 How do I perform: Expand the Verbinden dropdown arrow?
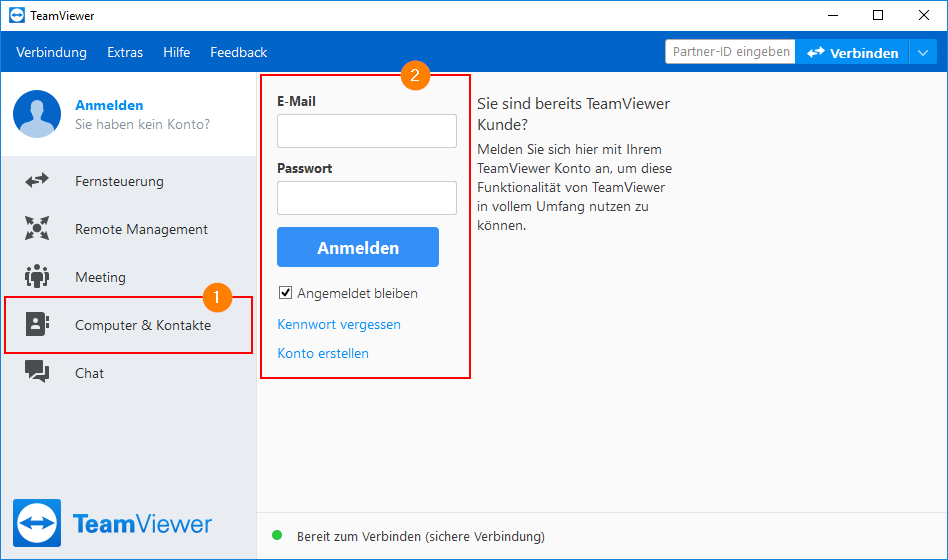[x=923, y=53]
